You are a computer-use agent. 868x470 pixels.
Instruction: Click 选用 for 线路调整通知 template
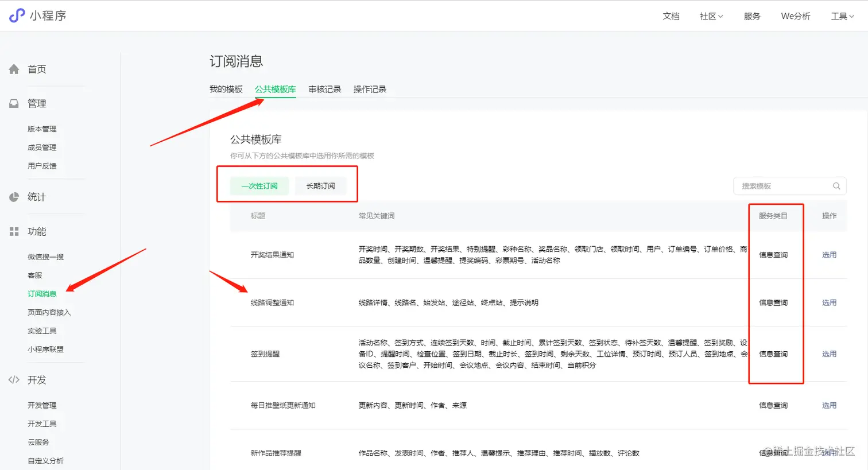pyautogui.click(x=829, y=302)
